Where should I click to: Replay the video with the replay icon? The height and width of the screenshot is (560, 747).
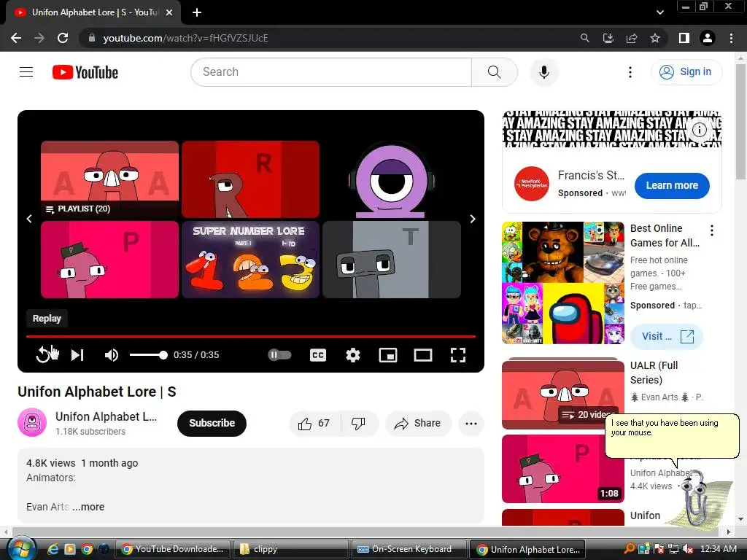tap(43, 355)
